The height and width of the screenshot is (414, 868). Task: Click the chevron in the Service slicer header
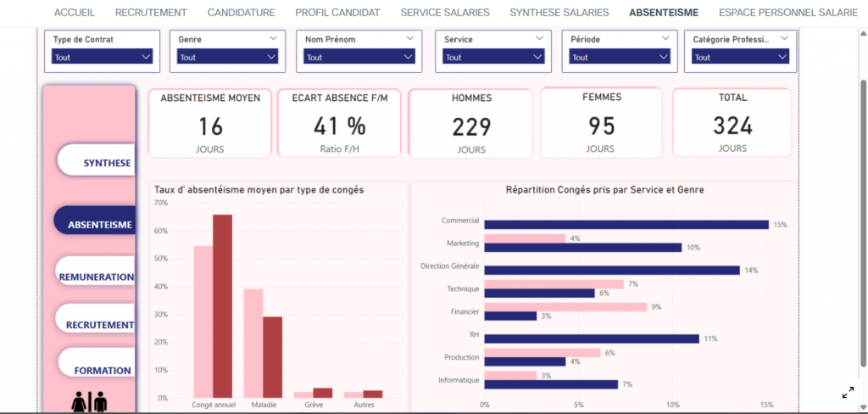pos(540,39)
